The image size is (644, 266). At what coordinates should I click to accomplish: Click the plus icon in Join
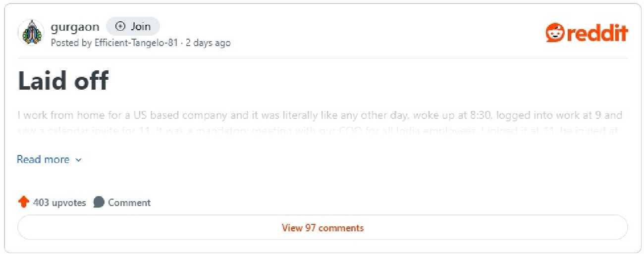coord(120,27)
